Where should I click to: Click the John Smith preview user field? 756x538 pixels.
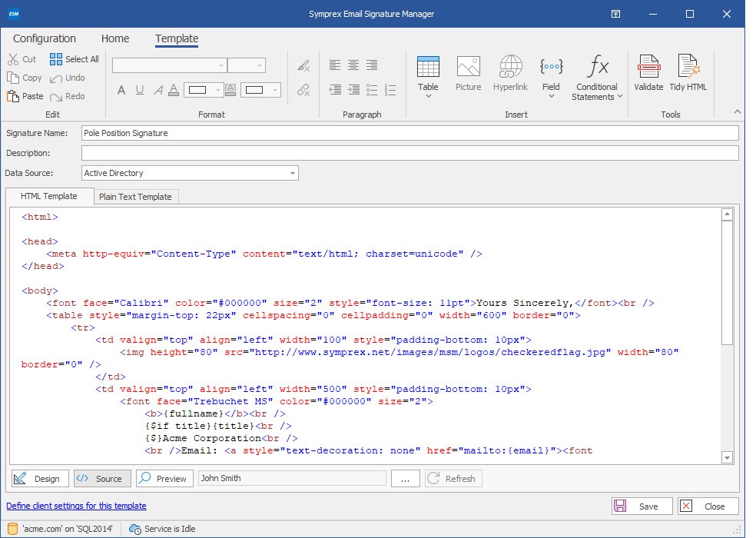click(292, 478)
